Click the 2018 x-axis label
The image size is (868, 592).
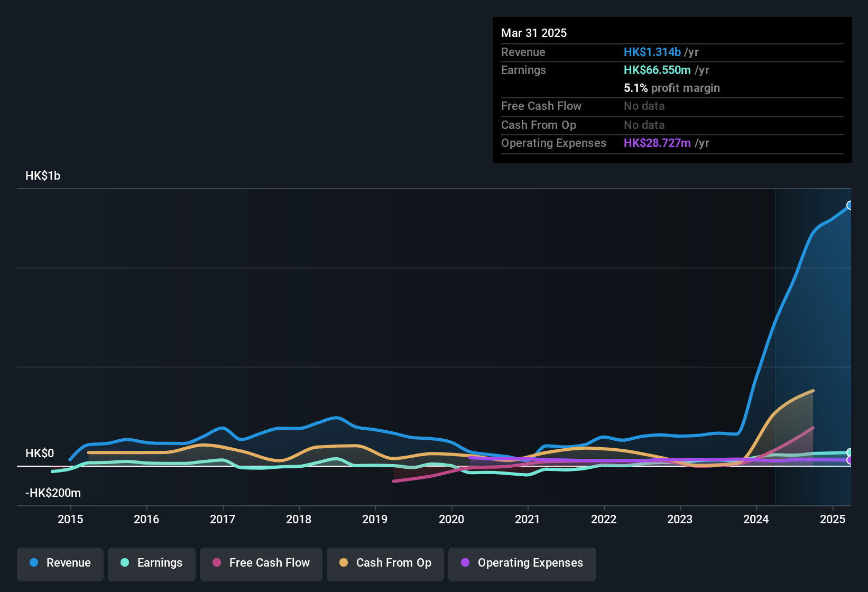tap(299, 520)
